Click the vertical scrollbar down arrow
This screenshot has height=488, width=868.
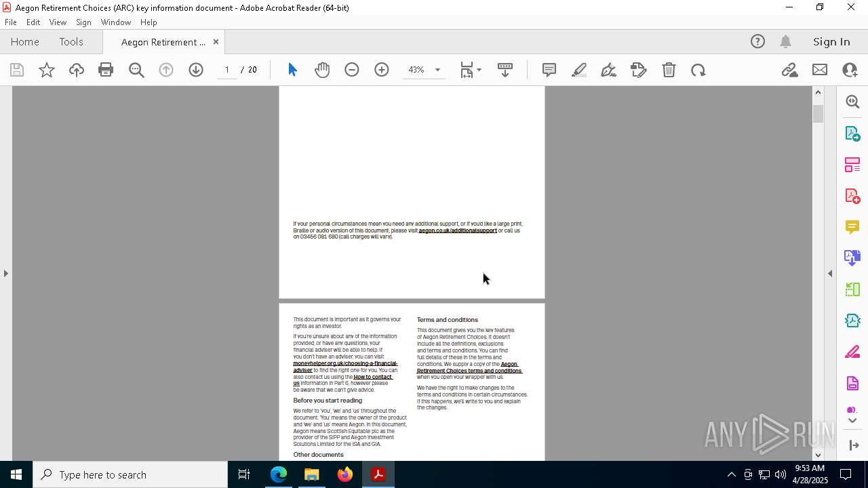tap(818, 455)
